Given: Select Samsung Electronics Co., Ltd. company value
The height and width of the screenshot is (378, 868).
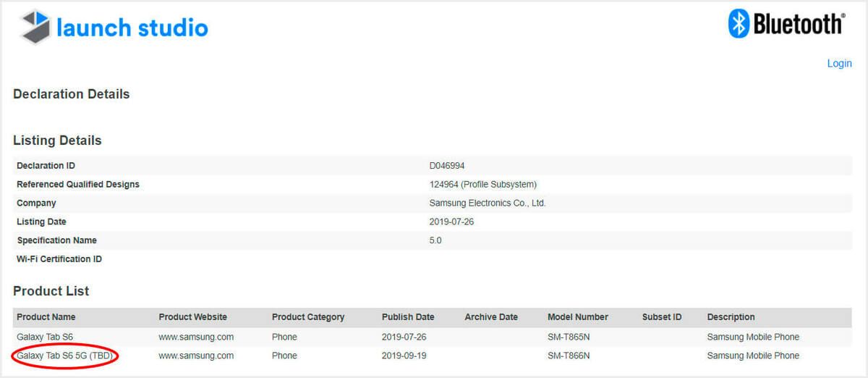Looking at the screenshot, I should coord(488,203).
